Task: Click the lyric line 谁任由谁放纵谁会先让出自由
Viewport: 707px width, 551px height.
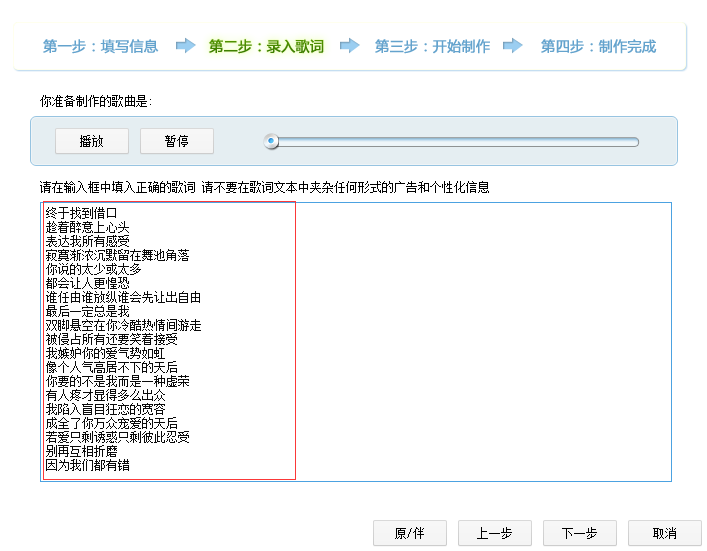Action: tap(124, 297)
